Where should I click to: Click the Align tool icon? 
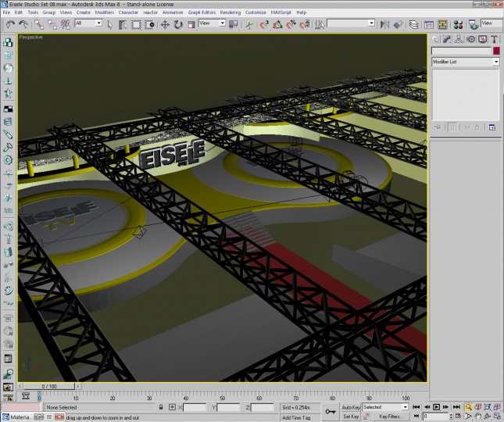point(398,25)
